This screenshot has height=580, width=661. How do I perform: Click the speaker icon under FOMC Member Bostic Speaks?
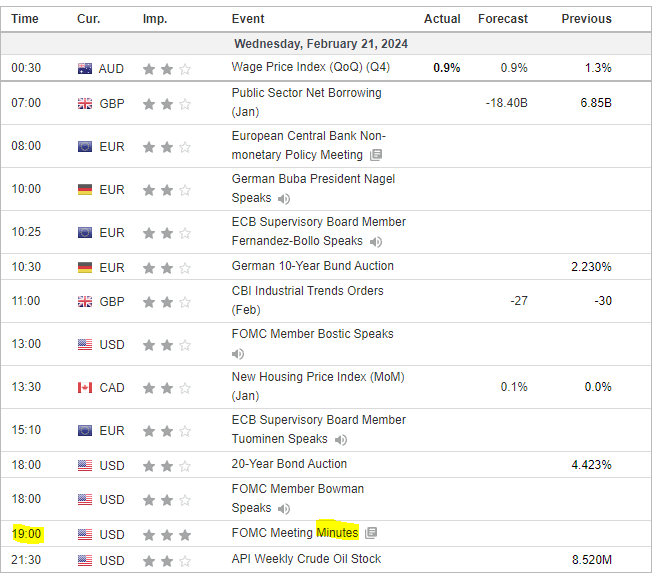pos(238,354)
